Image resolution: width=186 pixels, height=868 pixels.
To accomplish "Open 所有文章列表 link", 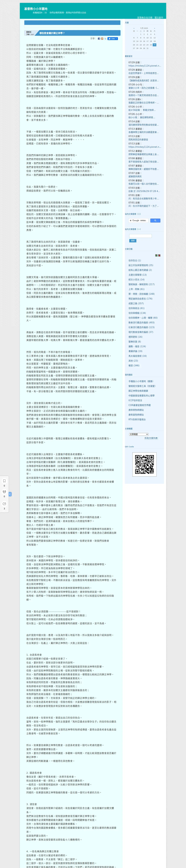I will [x=151, y=438].
